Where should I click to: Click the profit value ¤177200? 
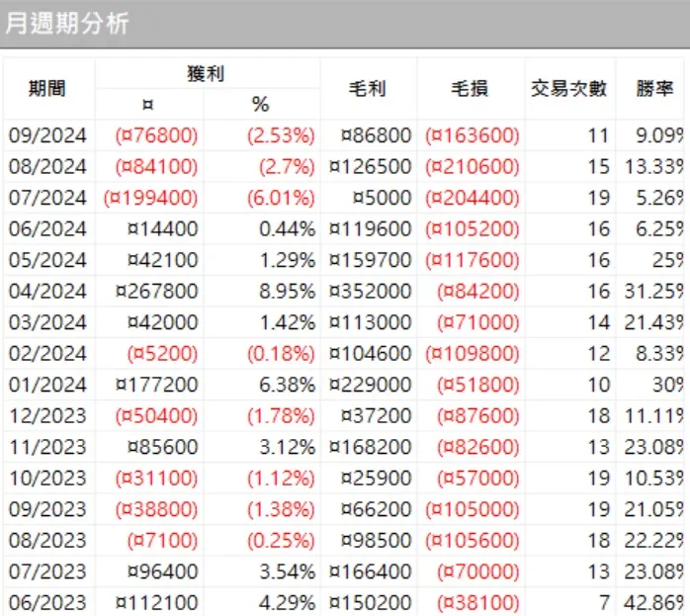(x=156, y=385)
